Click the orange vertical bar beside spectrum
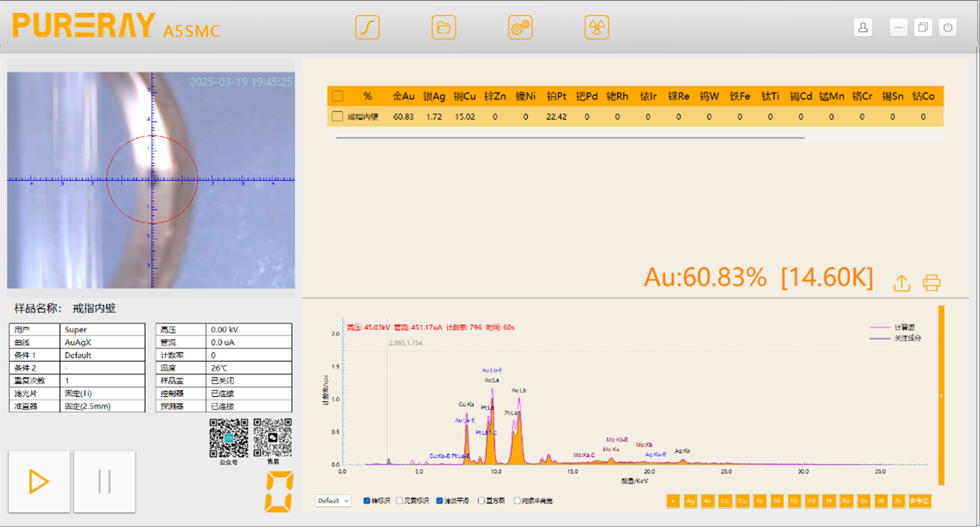This screenshot has width=980, height=527. pos(941,395)
